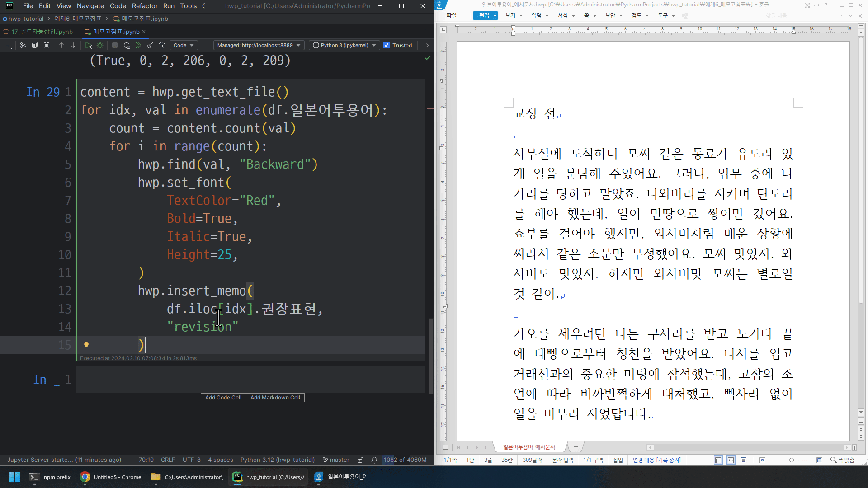Debug the current cell

(x=100, y=45)
